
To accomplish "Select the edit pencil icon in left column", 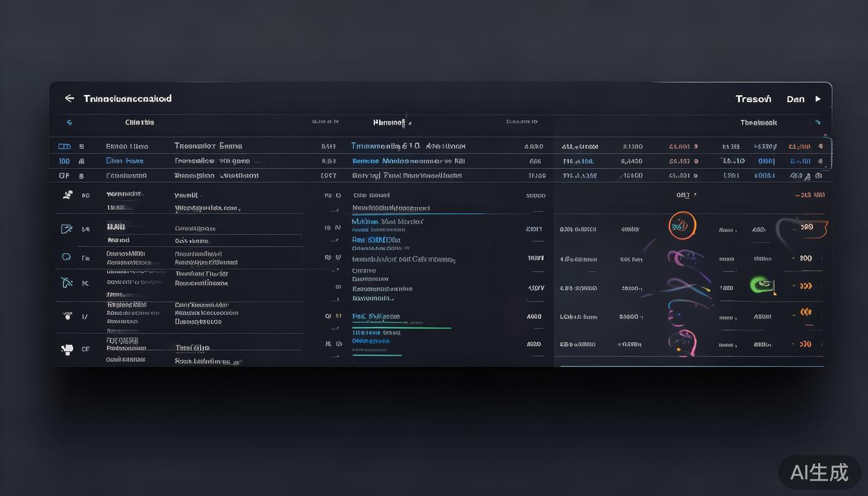I will [67, 229].
